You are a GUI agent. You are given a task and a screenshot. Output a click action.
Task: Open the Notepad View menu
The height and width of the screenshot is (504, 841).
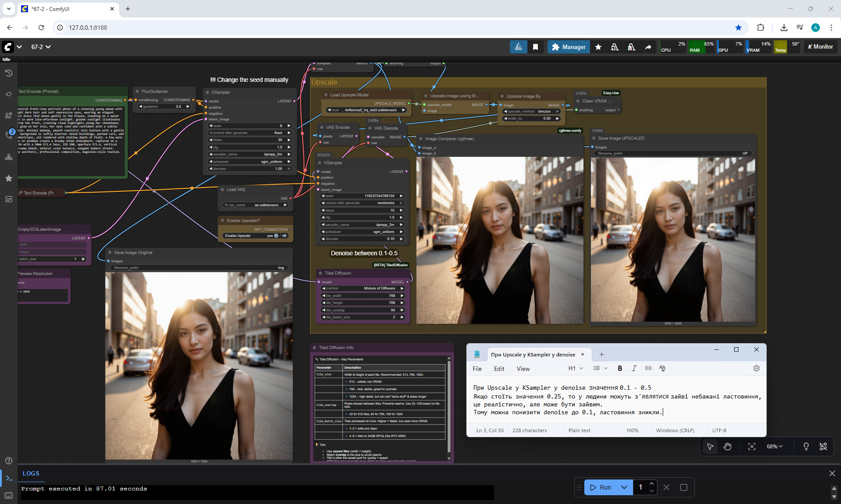tap(523, 369)
